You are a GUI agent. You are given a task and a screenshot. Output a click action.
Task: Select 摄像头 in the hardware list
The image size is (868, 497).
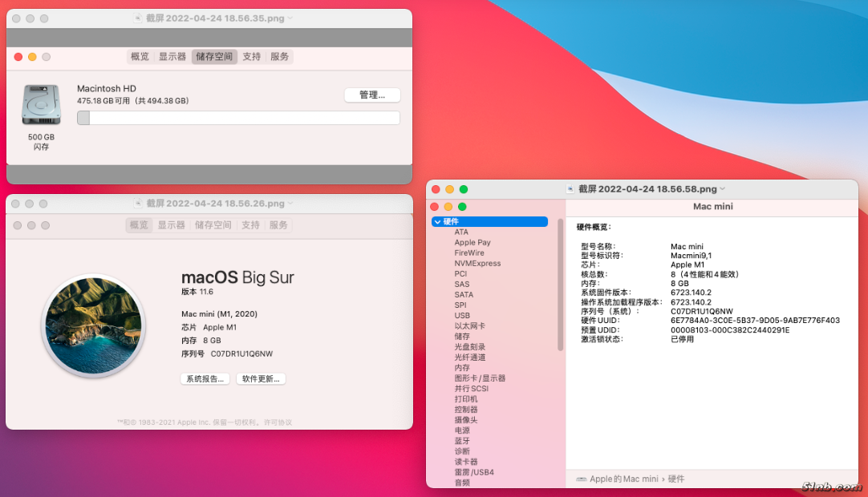pyautogui.click(x=465, y=420)
